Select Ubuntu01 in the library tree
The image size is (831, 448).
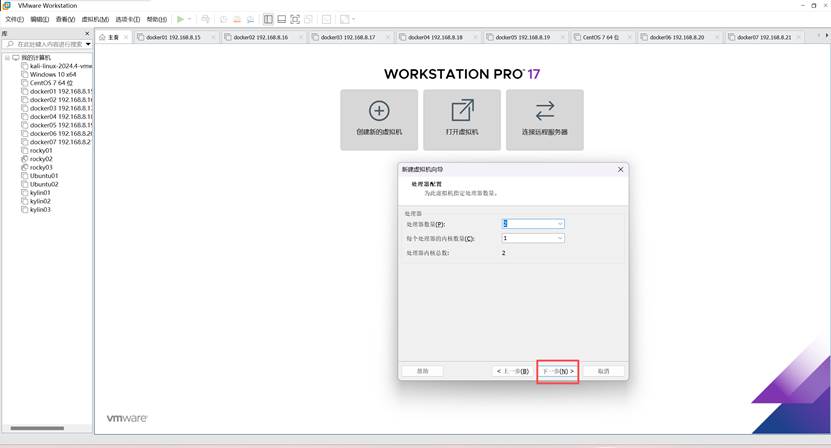[40, 175]
